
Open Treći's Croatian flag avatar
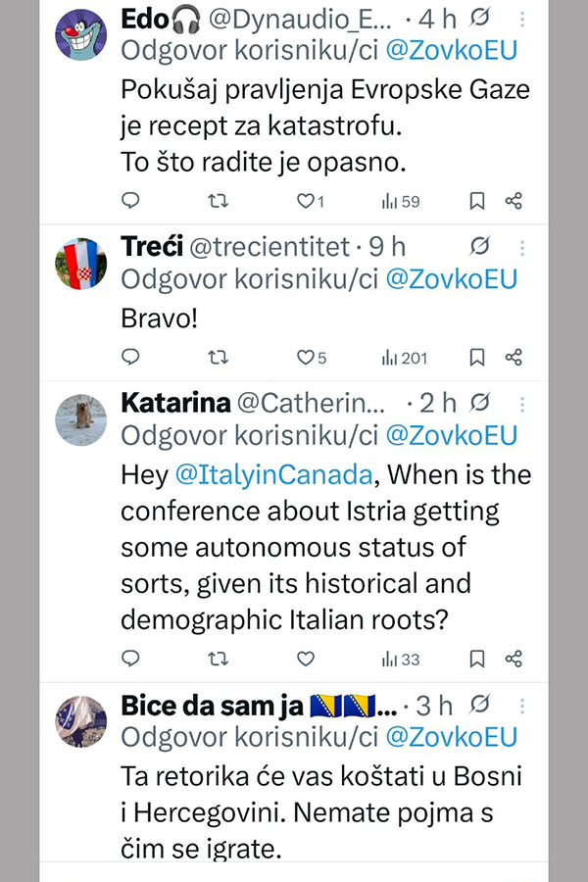coord(79,265)
